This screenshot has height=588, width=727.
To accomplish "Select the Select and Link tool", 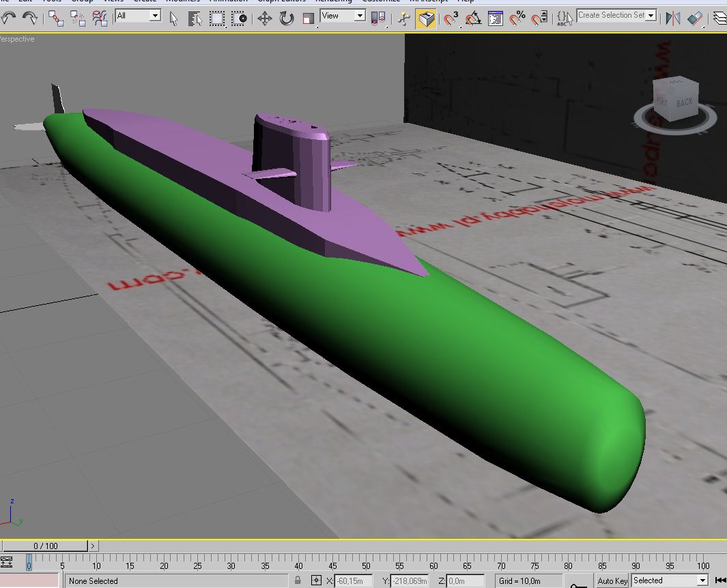I will 56,18.
